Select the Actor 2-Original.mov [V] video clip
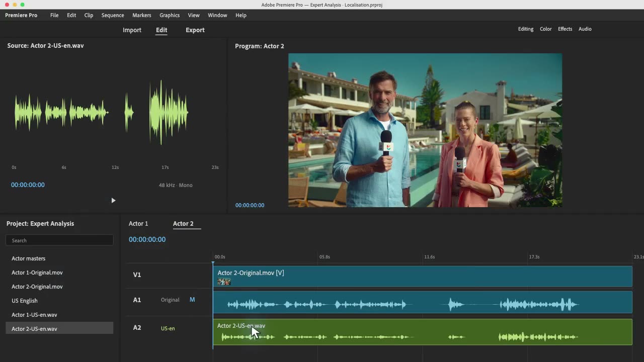This screenshot has width=644, height=362. point(423,277)
